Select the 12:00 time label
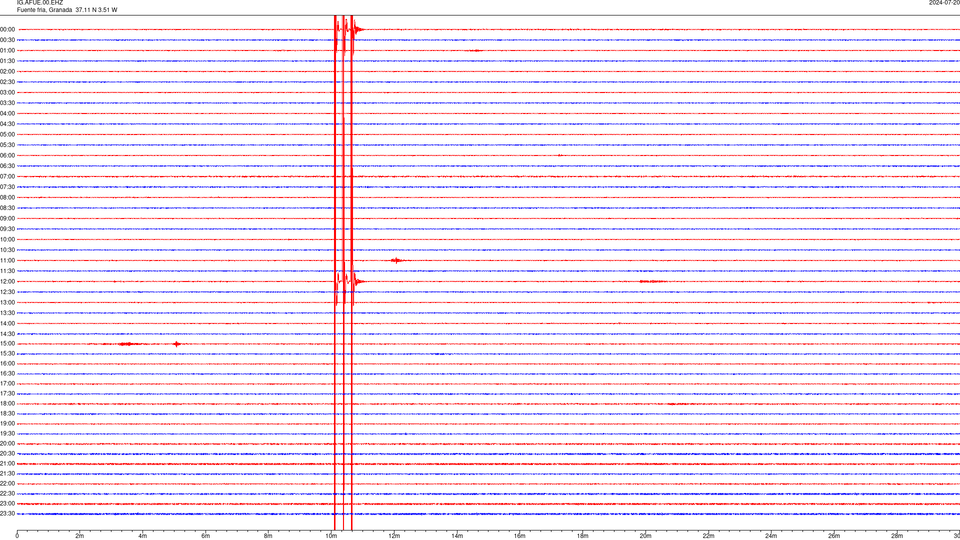The height and width of the screenshot is (540, 960). click(7, 282)
